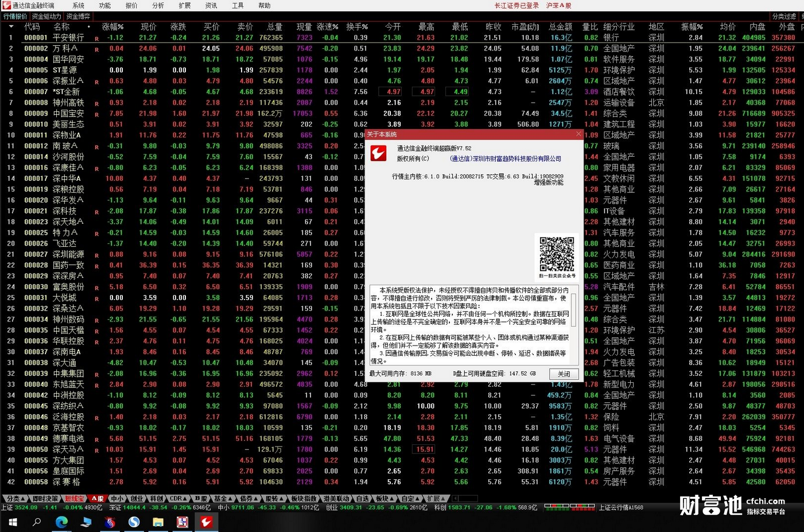Expand the 基金▲ tab menu
Image resolution: width=804 pixels, height=532 pixels.
click(x=223, y=499)
